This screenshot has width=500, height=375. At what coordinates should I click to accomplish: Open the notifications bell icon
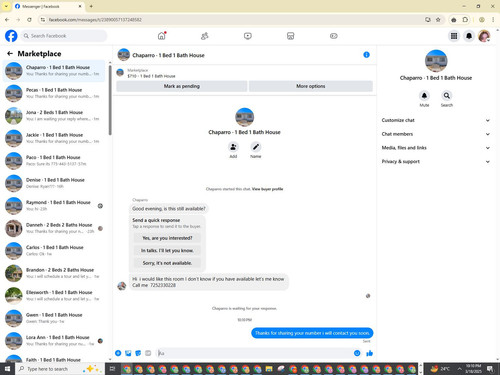[x=469, y=36]
